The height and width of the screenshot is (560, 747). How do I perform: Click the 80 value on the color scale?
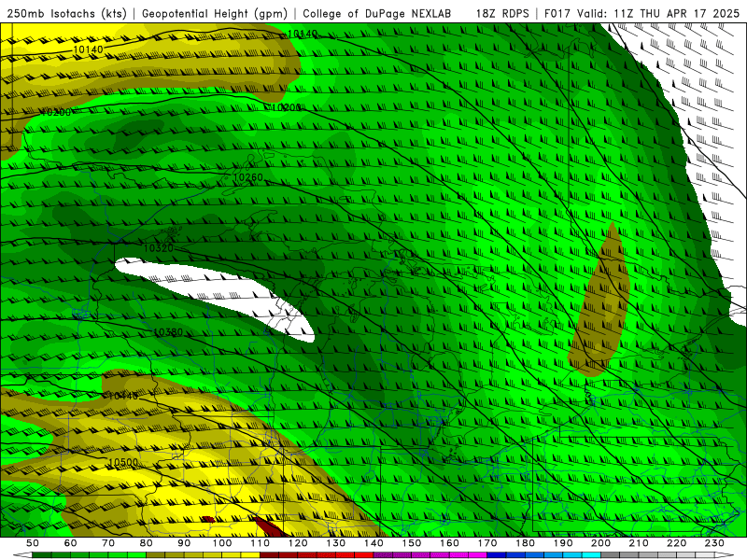click(147, 543)
